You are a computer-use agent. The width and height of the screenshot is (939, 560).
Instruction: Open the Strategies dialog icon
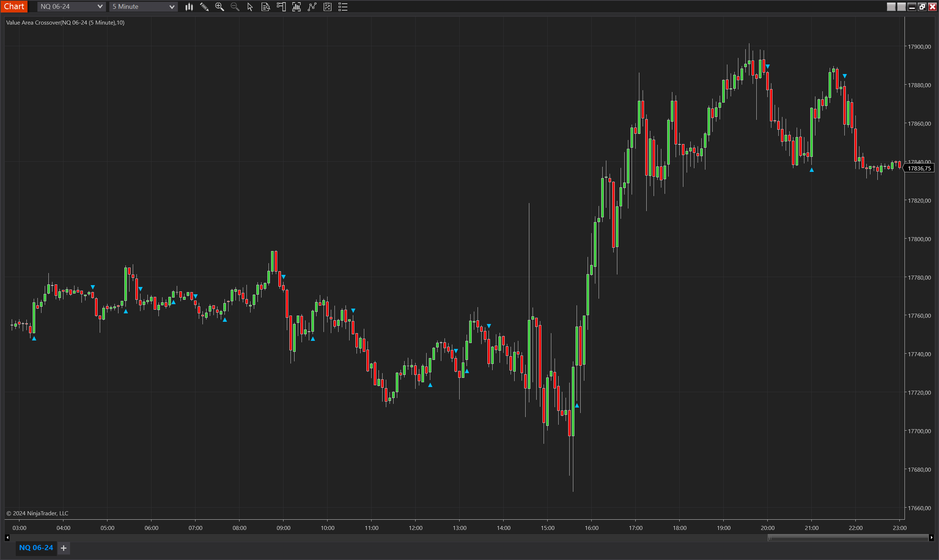click(327, 7)
